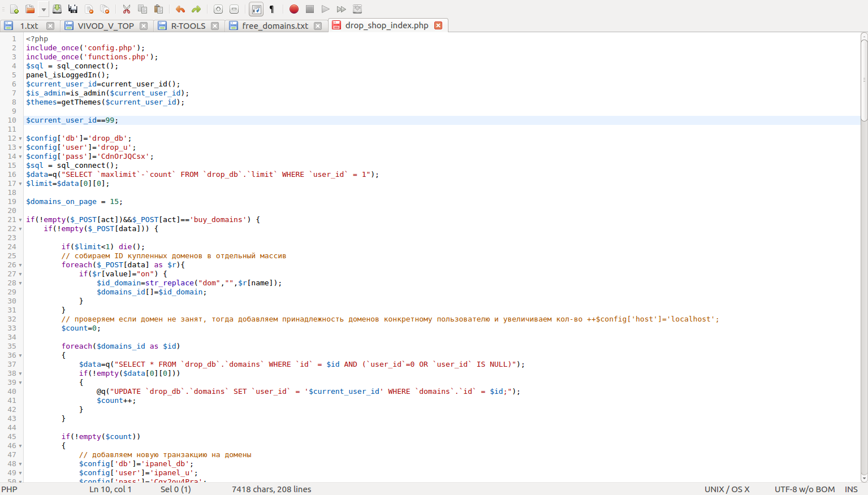Close the VIVOD_V_TOP tab
The image size is (868, 495).
tap(144, 26)
